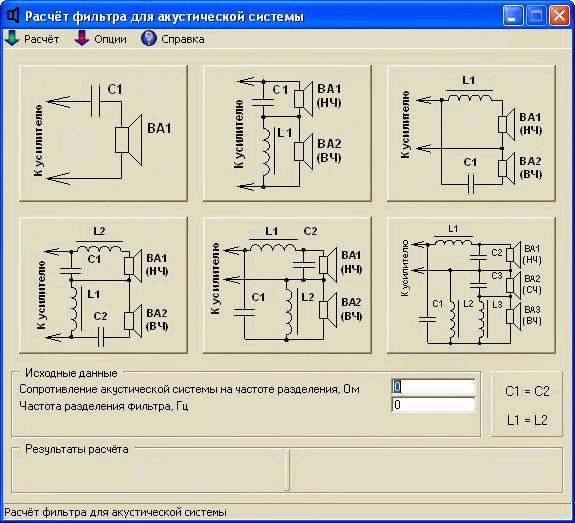Click the Сопротивление акустической системы label
Image resolution: width=575 pixels, height=523 pixels.
tap(189, 389)
